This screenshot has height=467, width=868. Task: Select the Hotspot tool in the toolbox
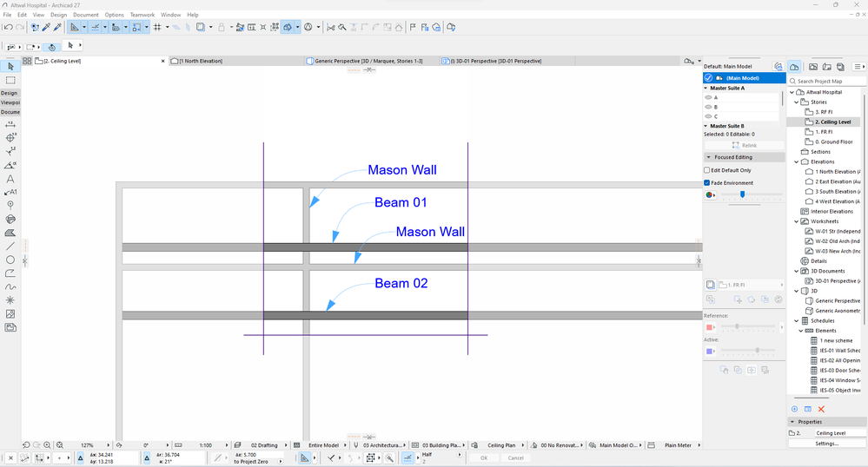point(10,299)
